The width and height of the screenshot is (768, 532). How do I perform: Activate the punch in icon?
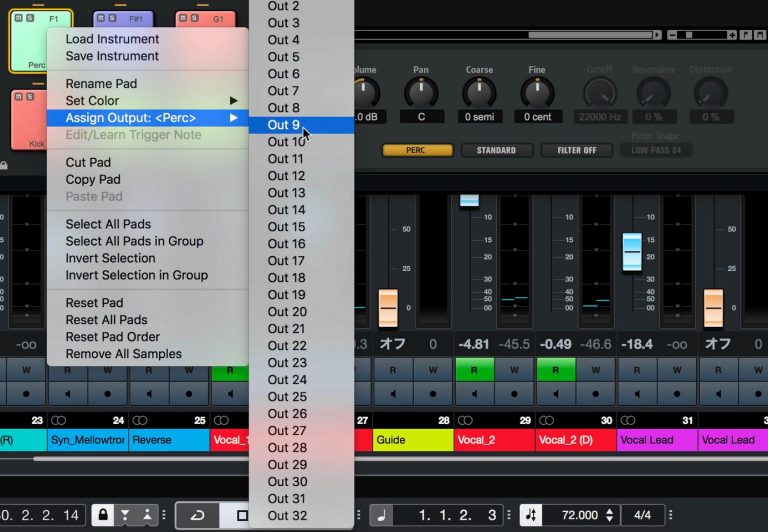[x=125, y=515]
